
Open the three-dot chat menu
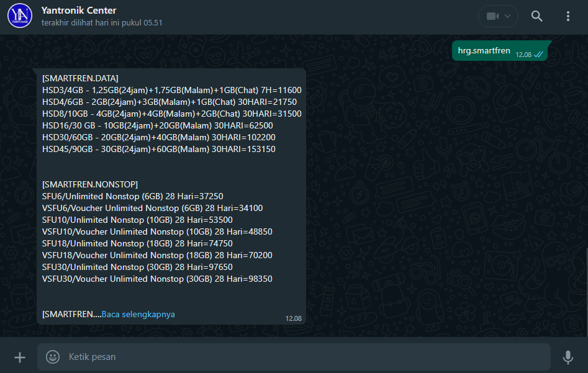568,16
